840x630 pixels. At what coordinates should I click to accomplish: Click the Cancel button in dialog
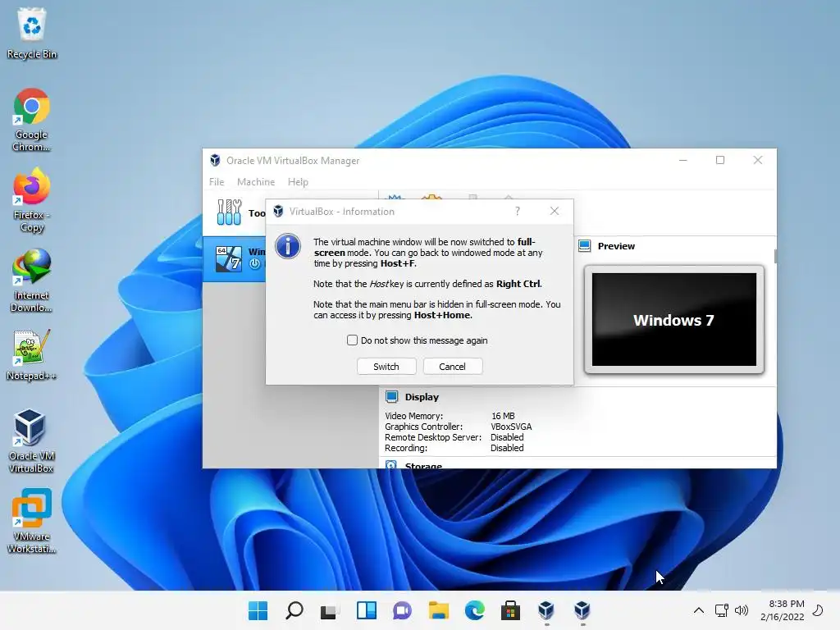453,367
